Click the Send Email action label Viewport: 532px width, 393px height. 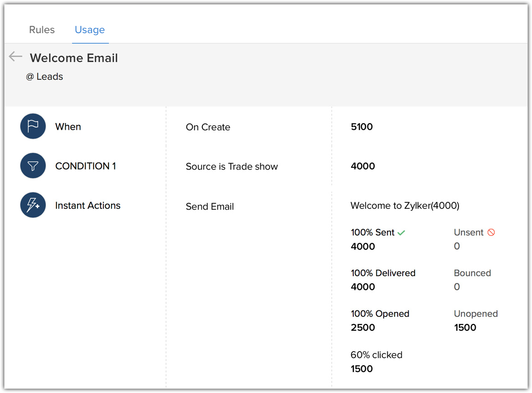pyautogui.click(x=210, y=206)
